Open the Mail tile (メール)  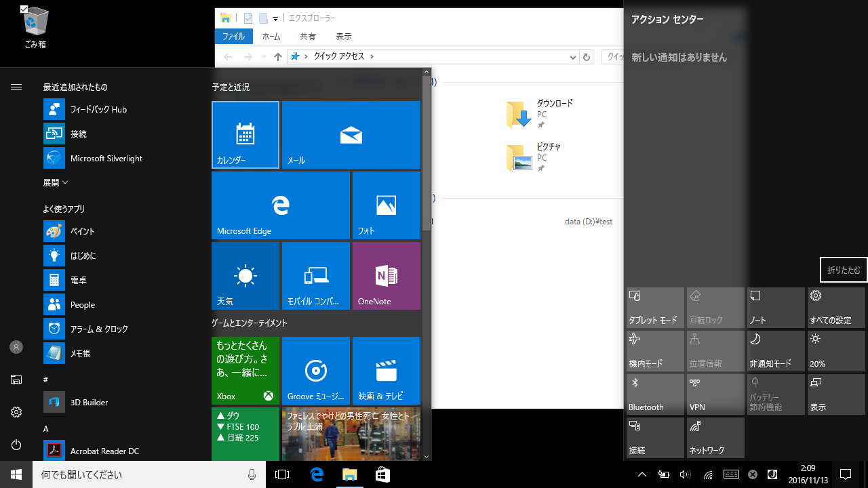click(351, 135)
